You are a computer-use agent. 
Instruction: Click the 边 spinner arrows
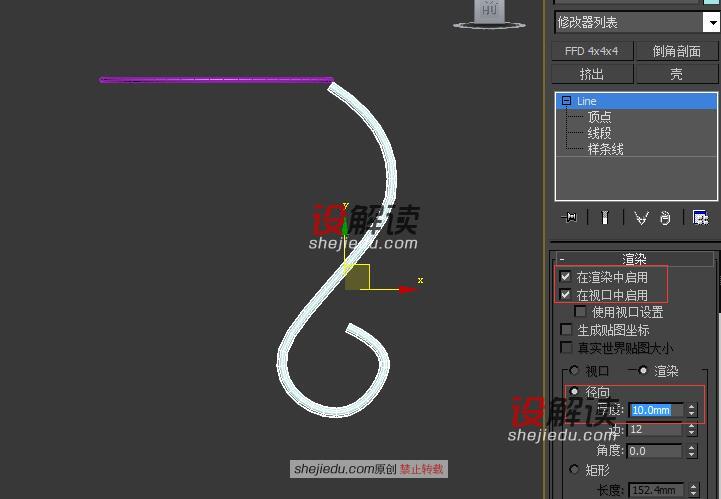pyautogui.click(x=692, y=430)
